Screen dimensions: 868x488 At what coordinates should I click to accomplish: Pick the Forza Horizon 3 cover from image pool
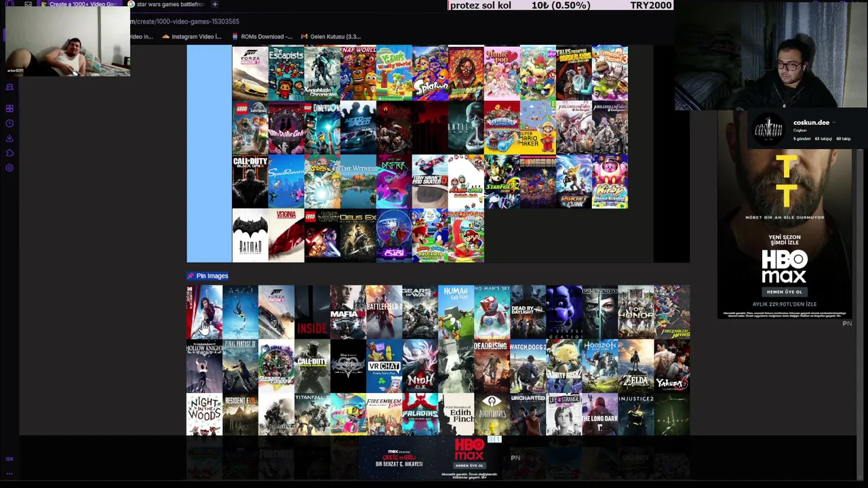pyautogui.click(x=276, y=312)
